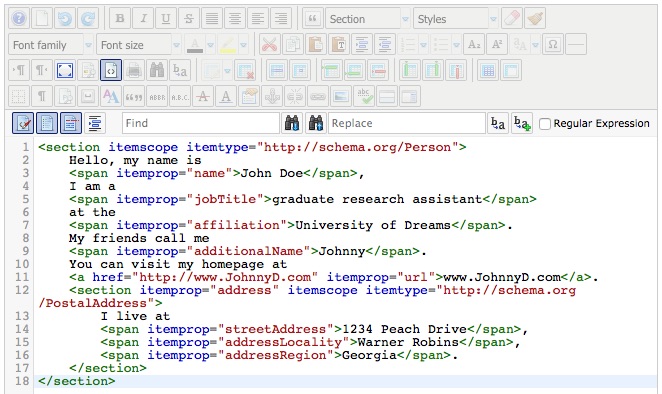This screenshot has width=662, height=394.
Task: Toggle word wrap button in source editor
Action: click(x=71, y=123)
